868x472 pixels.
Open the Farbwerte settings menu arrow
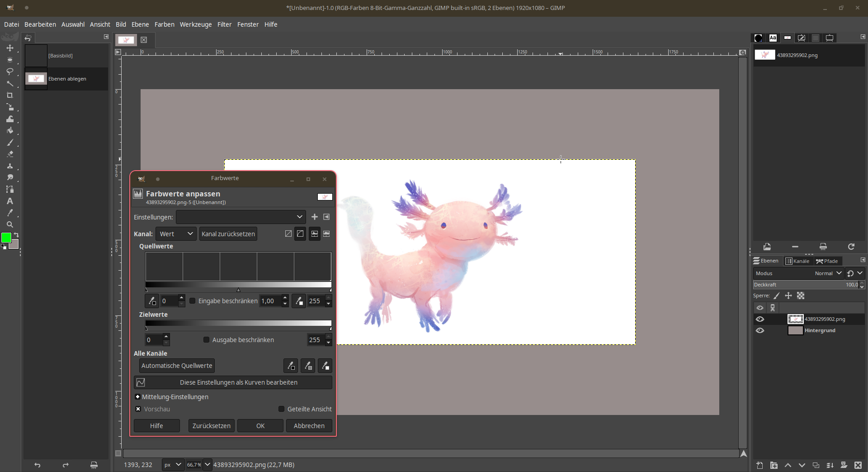pos(326,217)
